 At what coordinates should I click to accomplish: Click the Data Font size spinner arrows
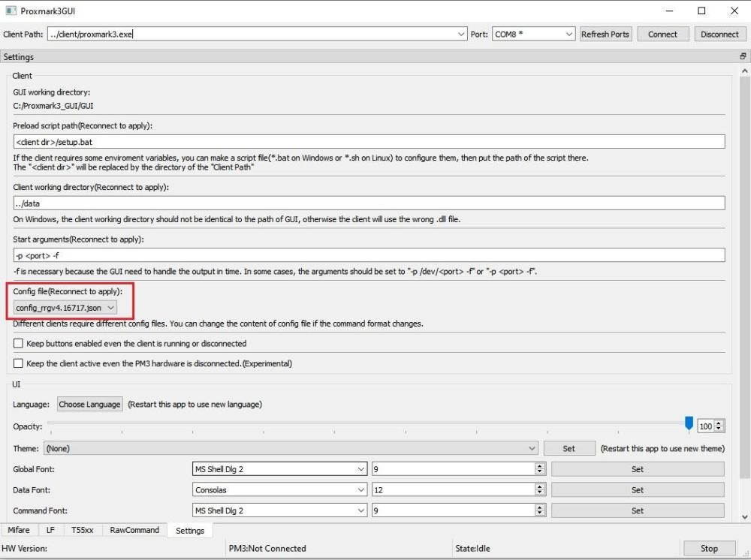click(540, 490)
